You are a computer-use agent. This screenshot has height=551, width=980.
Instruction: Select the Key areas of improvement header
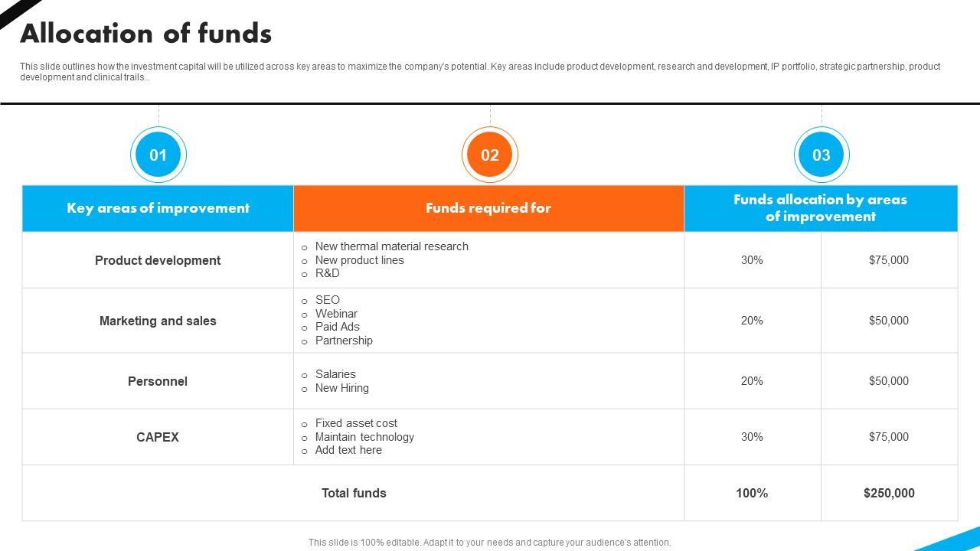click(x=158, y=208)
